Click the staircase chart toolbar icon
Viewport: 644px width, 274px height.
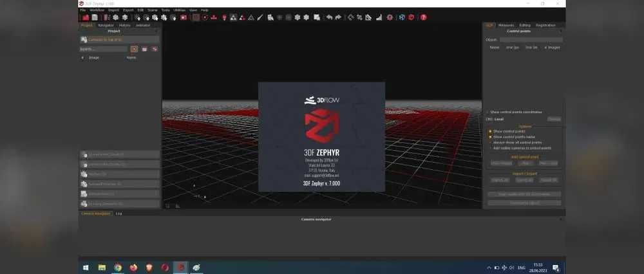click(379, 17)
